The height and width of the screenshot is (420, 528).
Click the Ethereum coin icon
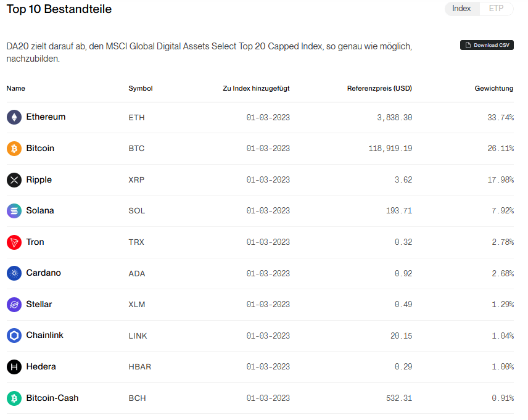(x=14, y=117)
